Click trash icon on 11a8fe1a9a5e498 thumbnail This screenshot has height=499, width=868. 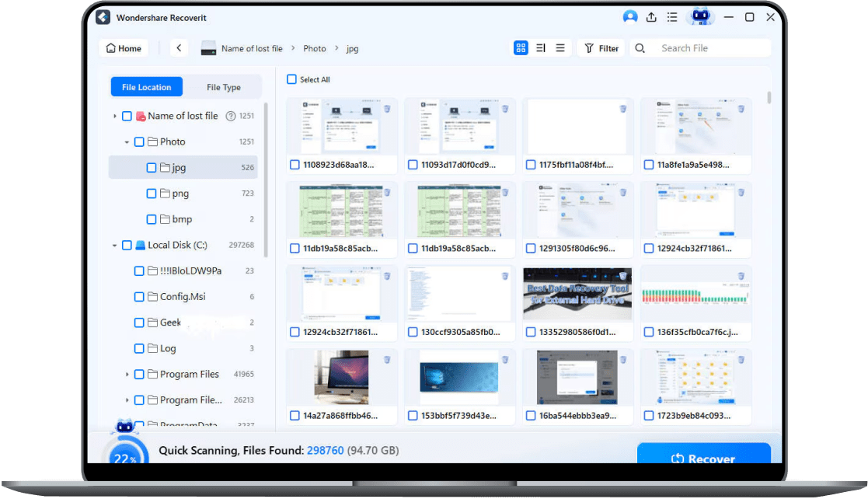point(741,109)
